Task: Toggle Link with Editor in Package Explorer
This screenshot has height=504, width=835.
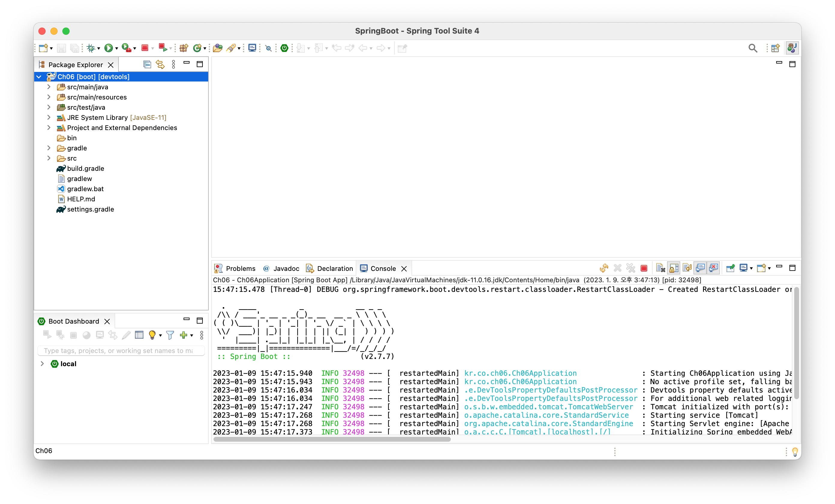Action: tap(160, 64)
